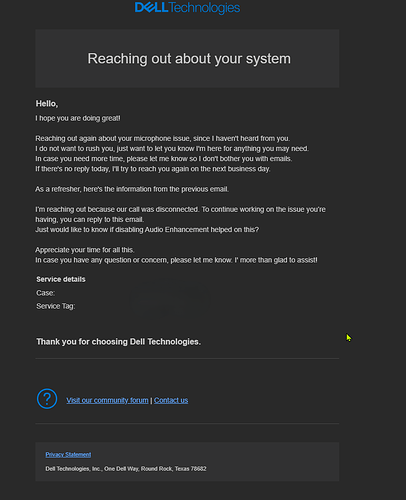The height and width of the screenshot is (500, 406).
Task: Click the I hope you are doing great line
Action: pos(78,118)
